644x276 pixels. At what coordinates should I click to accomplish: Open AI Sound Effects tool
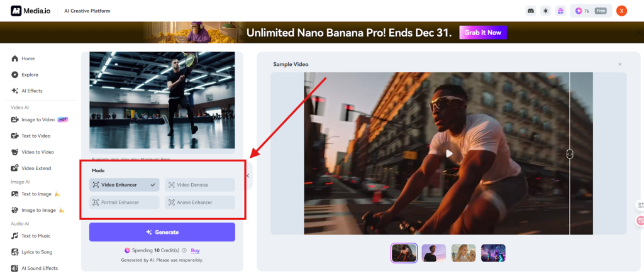(39, 268)
